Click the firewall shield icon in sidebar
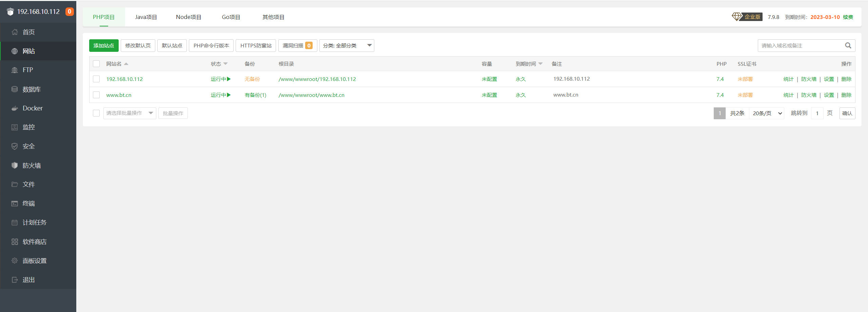Screen dimensions: 868x312 (x=15, y=165)
